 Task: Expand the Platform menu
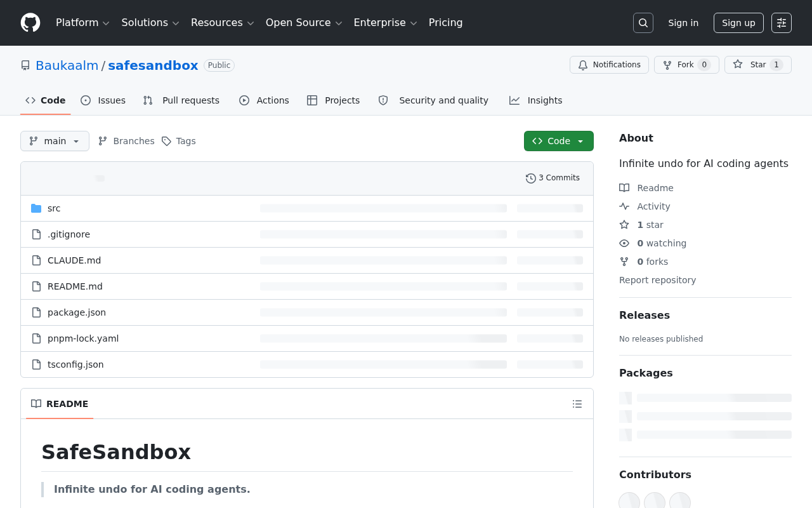tap(83, 23)
